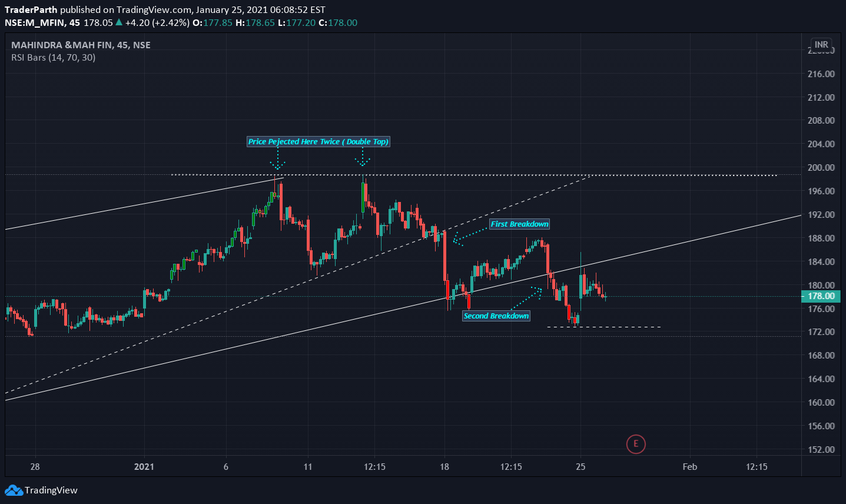Click the TradingView logo at bottom left

click(x=41, y=490)
